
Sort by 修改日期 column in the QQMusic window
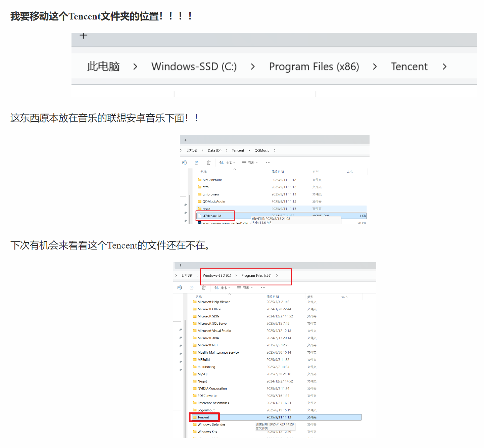click(278, 172)
